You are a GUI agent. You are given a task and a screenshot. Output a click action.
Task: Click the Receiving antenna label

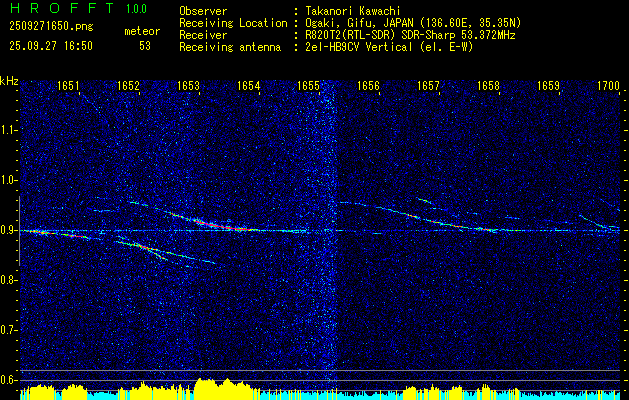point(230,47)
